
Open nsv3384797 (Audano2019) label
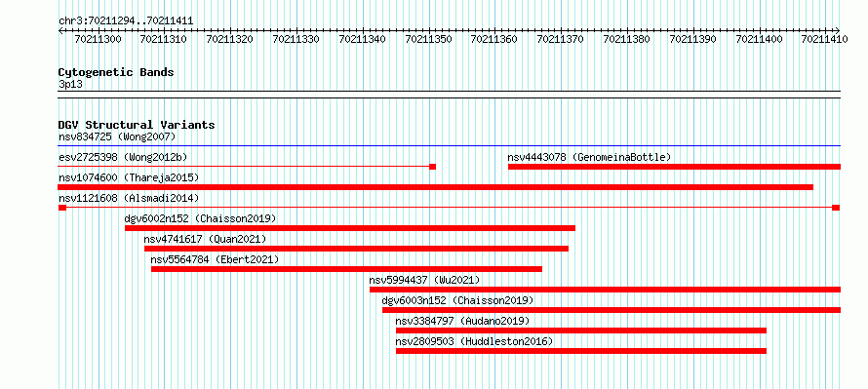(462, 321)
